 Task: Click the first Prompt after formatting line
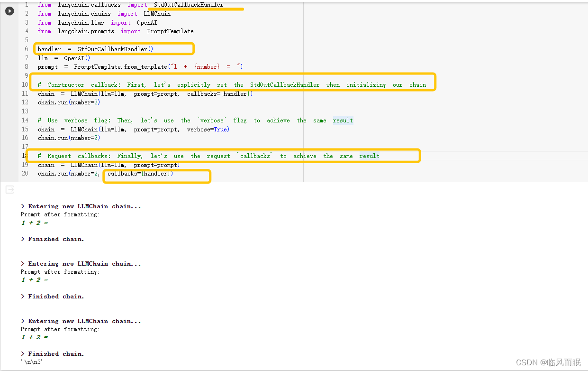click(x=60, y=215)
